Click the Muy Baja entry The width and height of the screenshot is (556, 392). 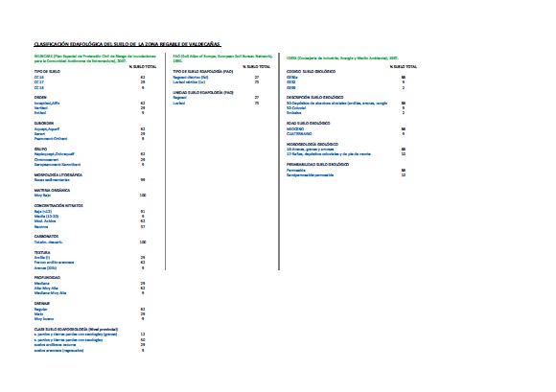tap(42, 196)
